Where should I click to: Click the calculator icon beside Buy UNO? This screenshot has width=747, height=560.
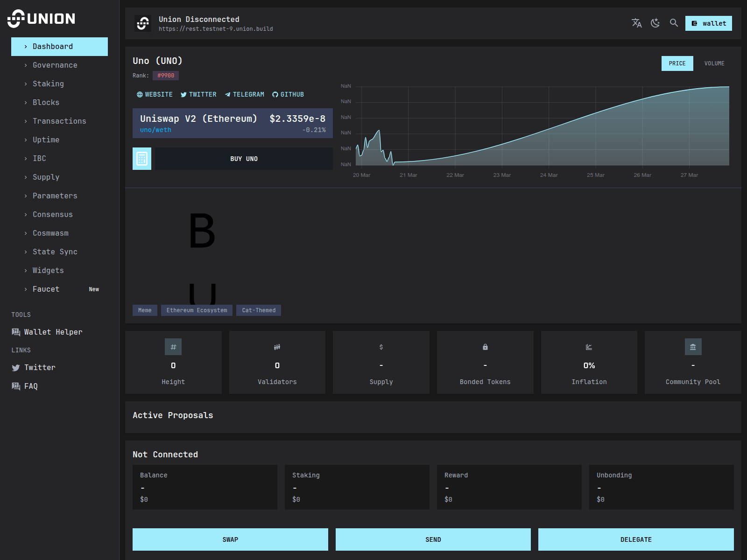pyautogui.click(x=142, y=159)
